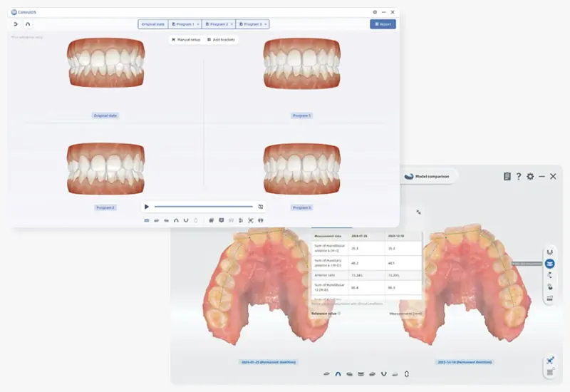Show upper arch view in ConsulOS toolbar

point(176,220)
